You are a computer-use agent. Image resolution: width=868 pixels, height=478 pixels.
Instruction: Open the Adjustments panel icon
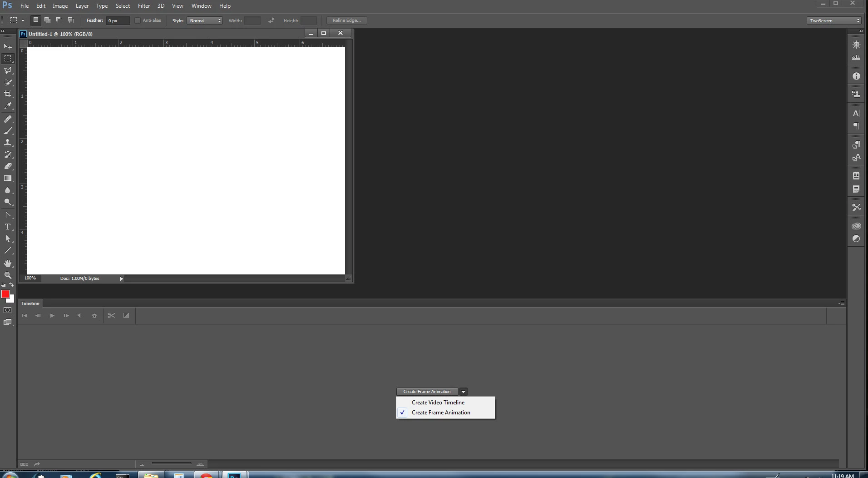tap(856, 239)
